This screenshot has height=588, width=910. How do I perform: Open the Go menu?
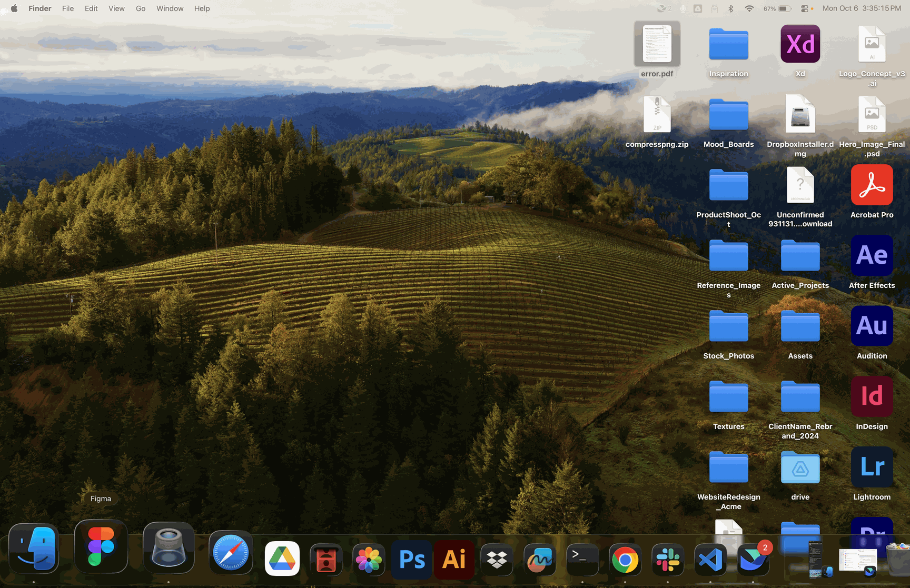point(141,8)
